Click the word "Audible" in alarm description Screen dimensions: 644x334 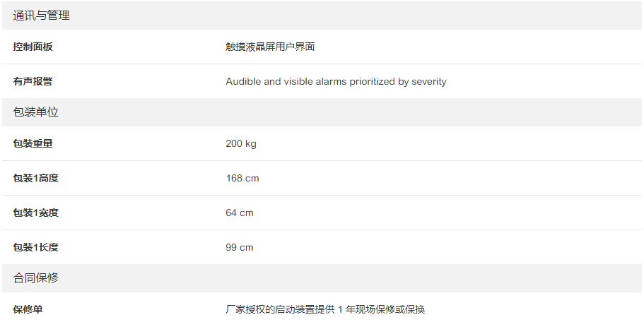coord(243,82)
